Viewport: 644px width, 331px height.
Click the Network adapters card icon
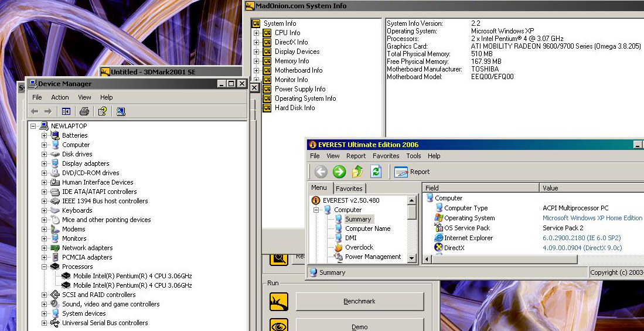[x=55, y=248]
